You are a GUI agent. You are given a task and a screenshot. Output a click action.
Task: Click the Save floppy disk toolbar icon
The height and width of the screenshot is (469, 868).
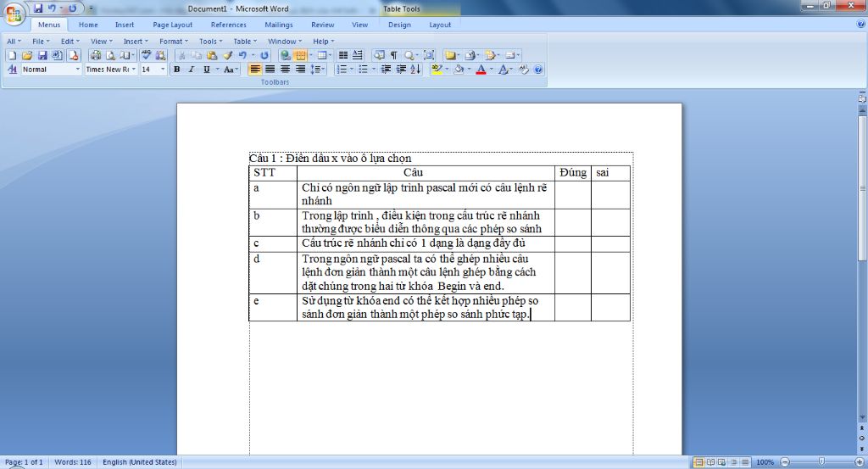pos(42,55)
